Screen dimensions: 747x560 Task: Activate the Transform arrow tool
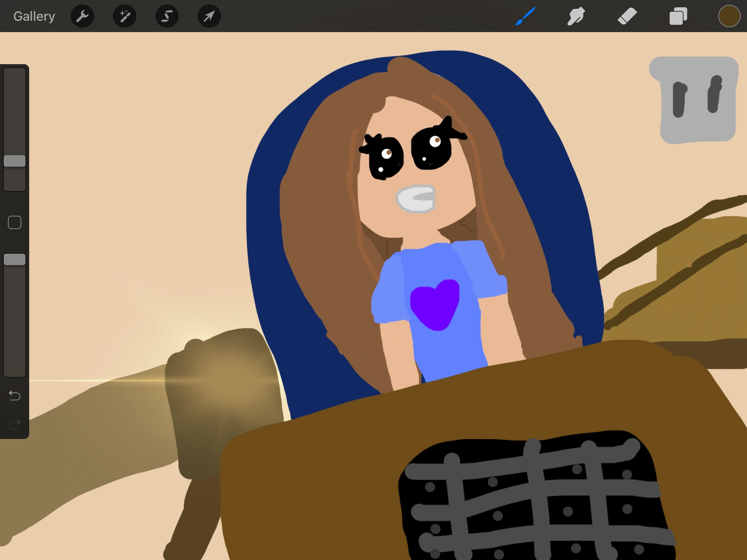209,16
